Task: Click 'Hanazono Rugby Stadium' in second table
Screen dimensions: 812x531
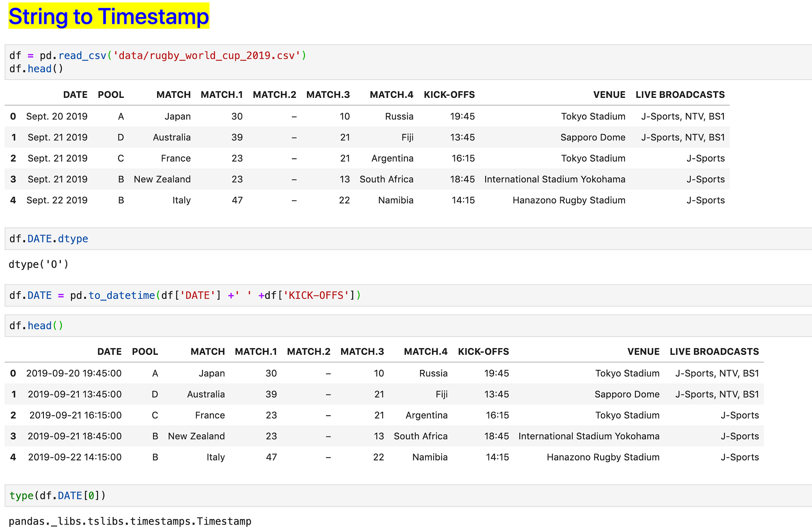Action: click(603, 457)
